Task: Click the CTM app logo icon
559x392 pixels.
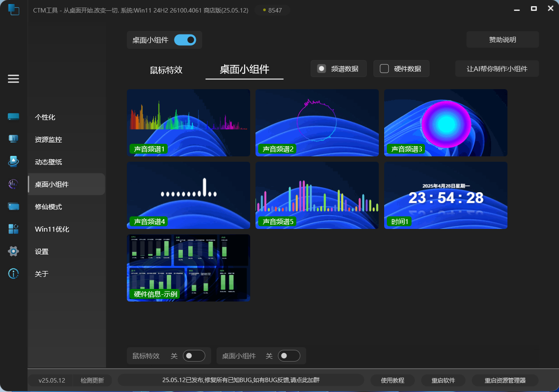Action: pyautogui.click(x=14, y=9)
